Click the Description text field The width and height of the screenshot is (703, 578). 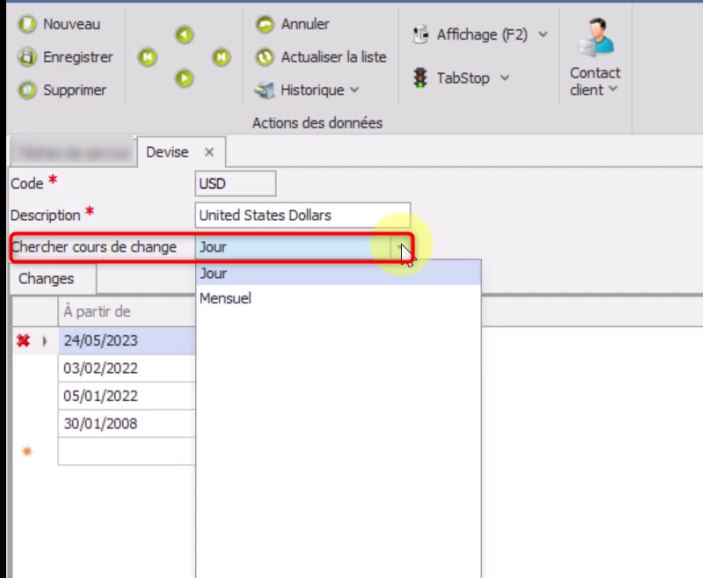pos(303,216)
